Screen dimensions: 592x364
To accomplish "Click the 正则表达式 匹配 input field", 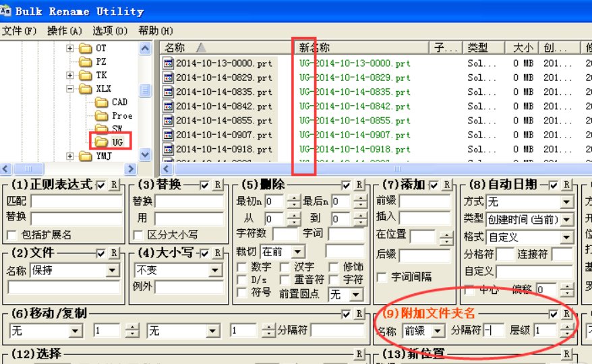I will click(77, 202).
